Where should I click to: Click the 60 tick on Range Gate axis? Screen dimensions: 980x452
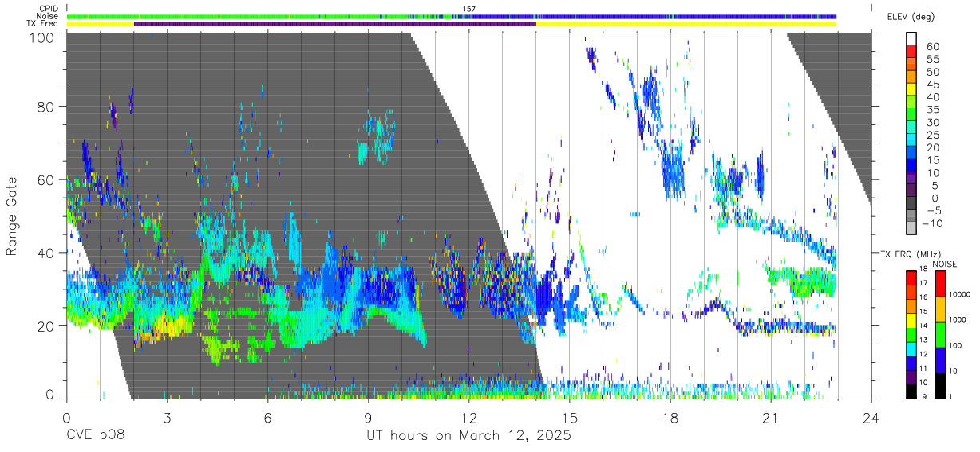tap(46, 180)
